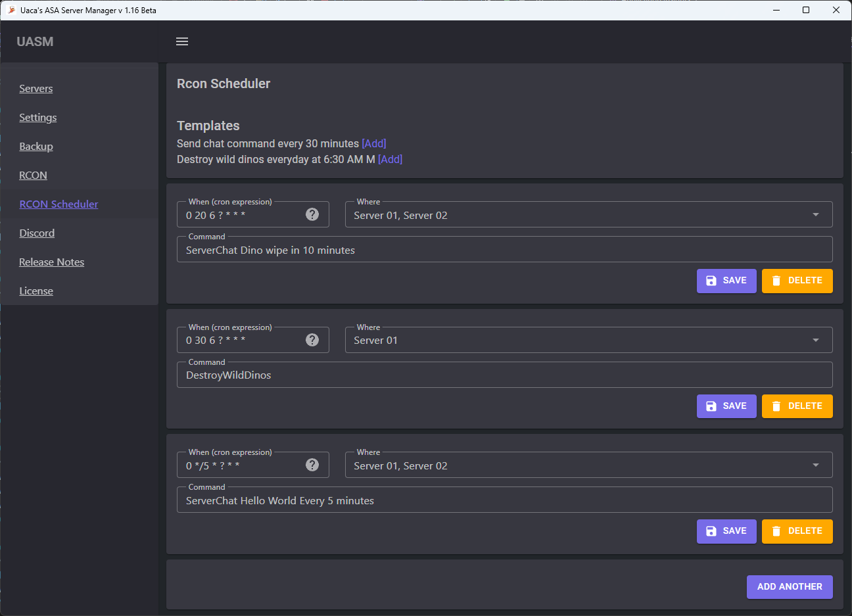Click the ADD ANOTHER button
This screenshot has width=852, height=616.
pos(789,587)
